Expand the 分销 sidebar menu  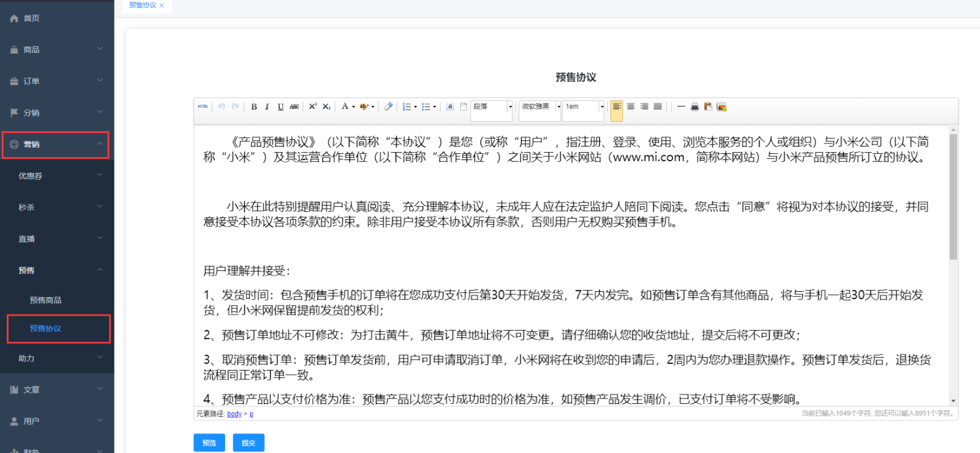pyautogui.click(x=57, y=113)
